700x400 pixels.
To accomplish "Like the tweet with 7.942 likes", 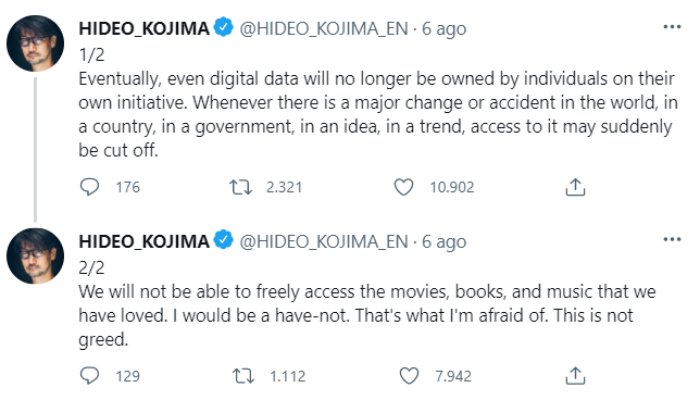I will tap(407, 376).
